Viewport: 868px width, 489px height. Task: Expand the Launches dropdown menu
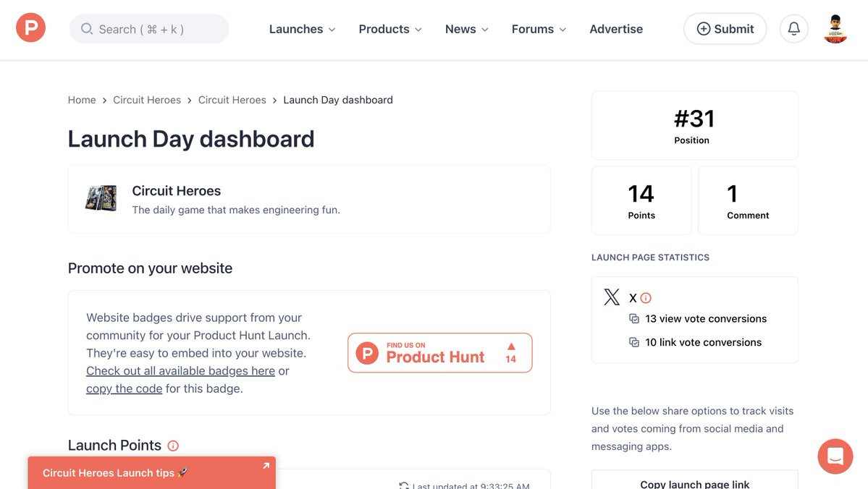pos(303,29)
